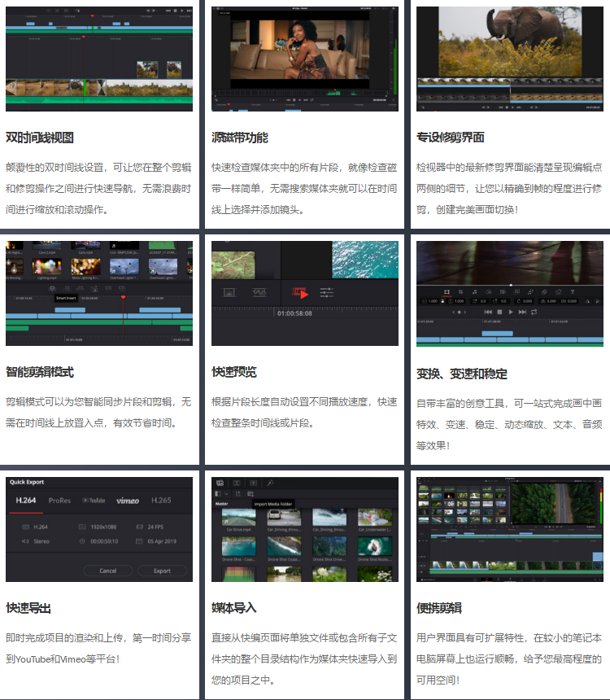This screenshot has height=700, width=610.
Task: Click the clip viewer icon left of waveform
Action: point(228,291)
